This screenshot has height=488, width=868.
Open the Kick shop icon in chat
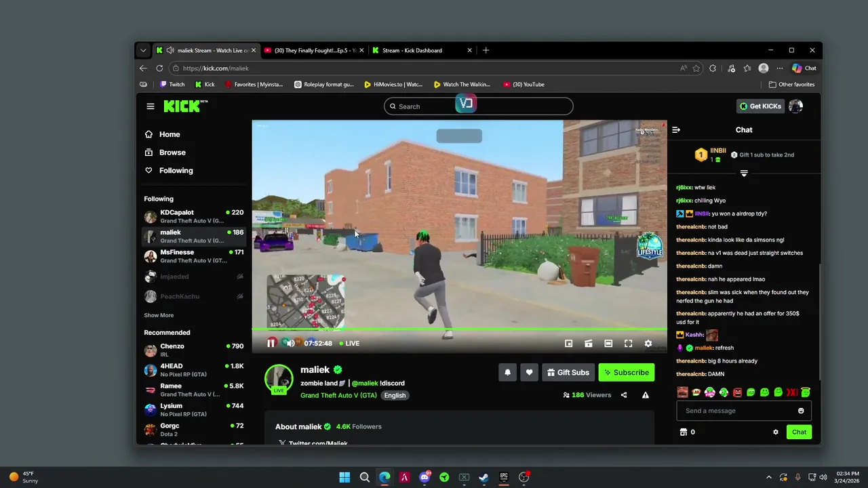coord(684,432)
